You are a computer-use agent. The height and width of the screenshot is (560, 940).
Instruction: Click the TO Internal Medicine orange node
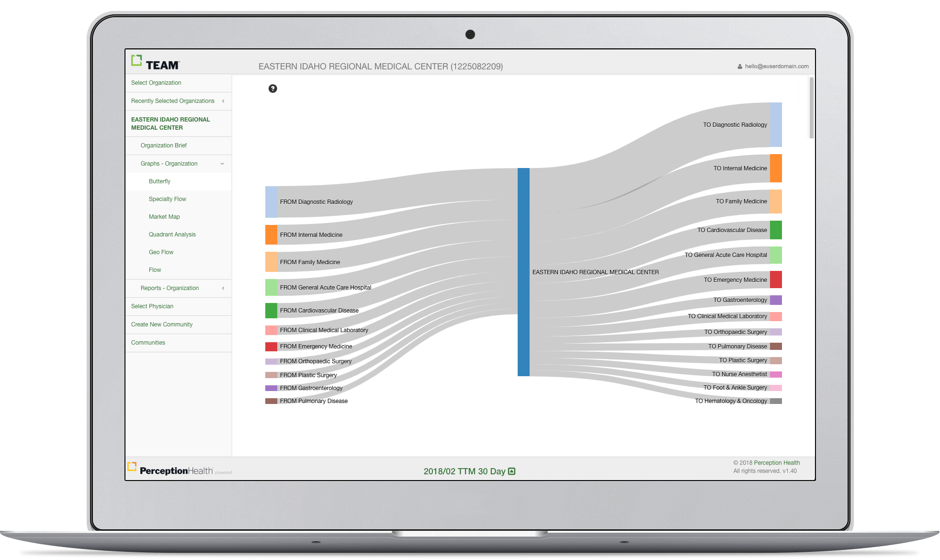point(776,168)
